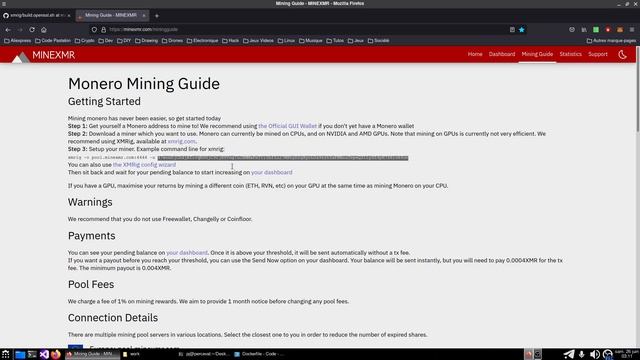Screen dimensions: 640x360
Task: Close the Mining Guide tab
Action: [144, 16]
